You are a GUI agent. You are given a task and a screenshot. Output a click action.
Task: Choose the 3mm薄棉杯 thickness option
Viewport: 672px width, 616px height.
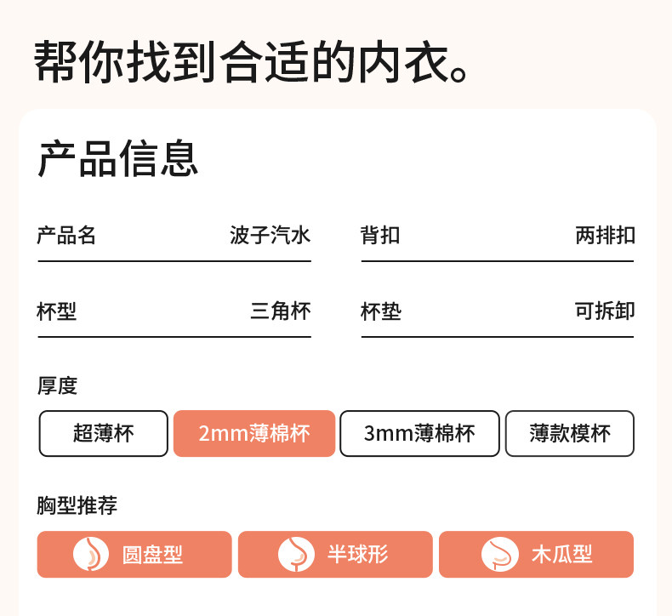click(x=419, y=434)
